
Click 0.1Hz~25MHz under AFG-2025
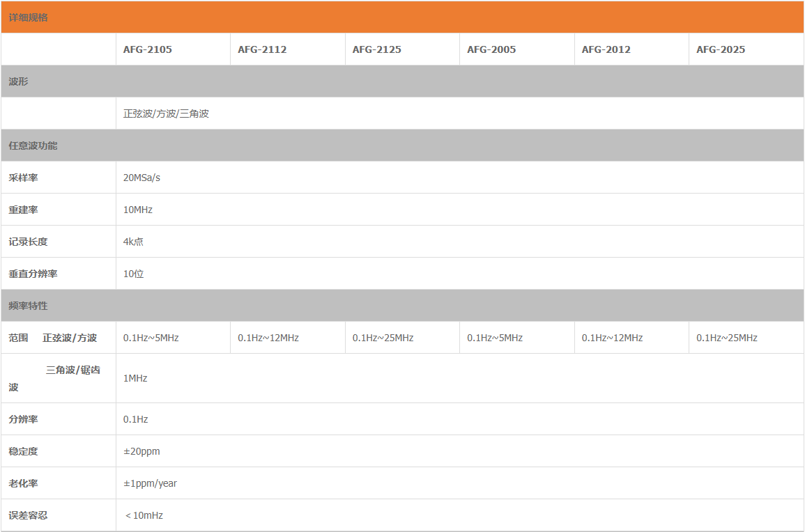coord(727,338)
